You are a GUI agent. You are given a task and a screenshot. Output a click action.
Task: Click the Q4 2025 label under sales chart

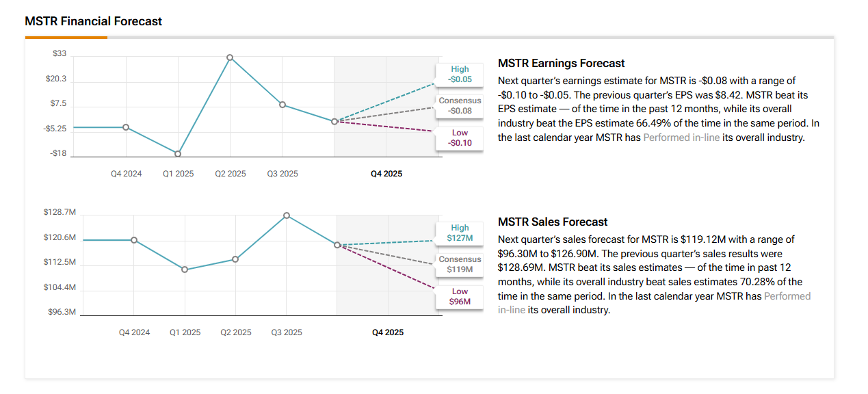point(388,332)
